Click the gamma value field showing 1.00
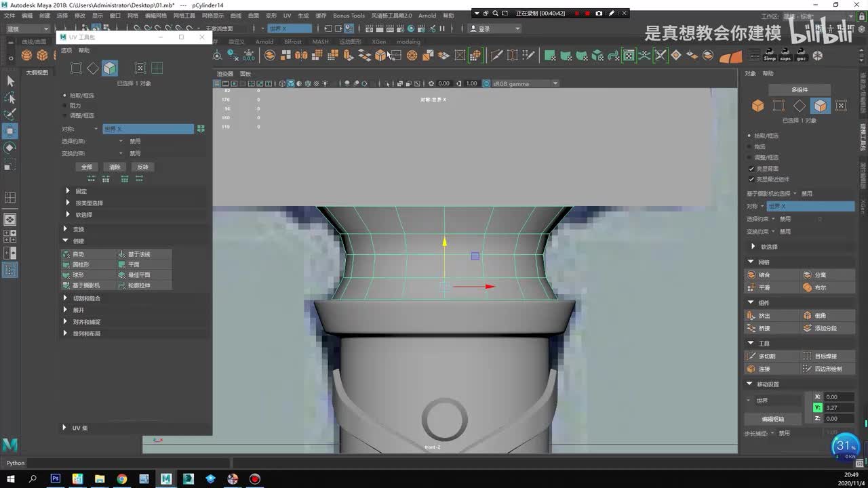The image size is (868, 488). pos(471,83)
